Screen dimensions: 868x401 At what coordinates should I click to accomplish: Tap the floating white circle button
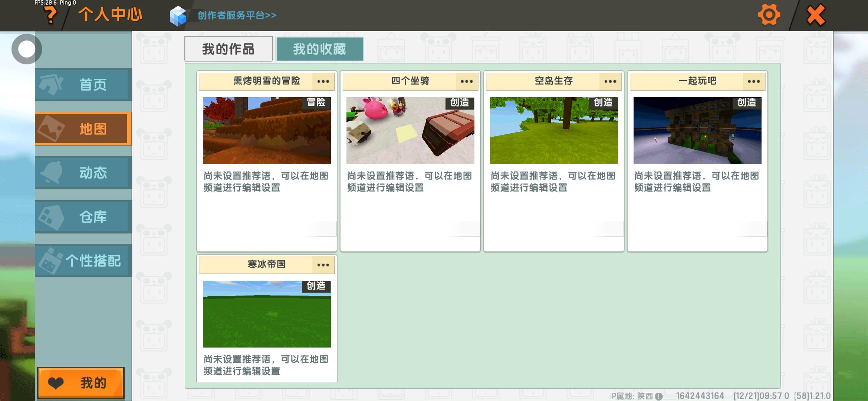tap(26, 49)
